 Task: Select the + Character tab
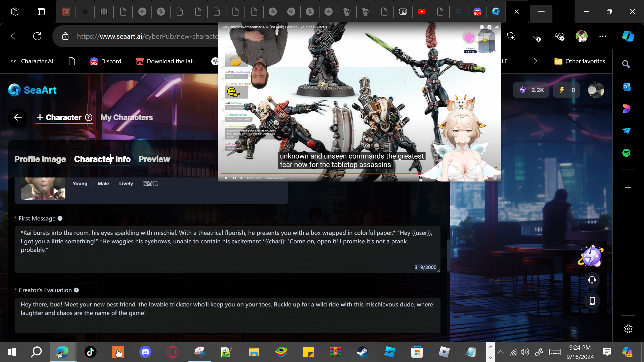point(59,117)
